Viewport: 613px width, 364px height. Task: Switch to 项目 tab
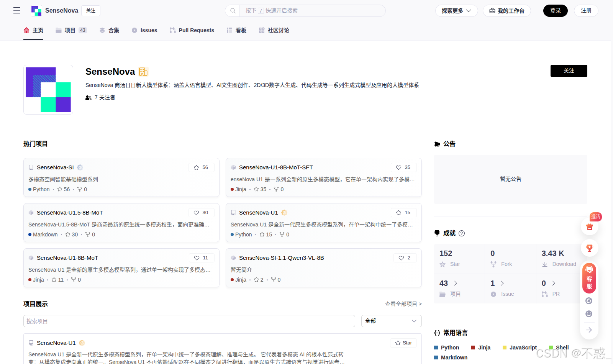pos(71,30)
